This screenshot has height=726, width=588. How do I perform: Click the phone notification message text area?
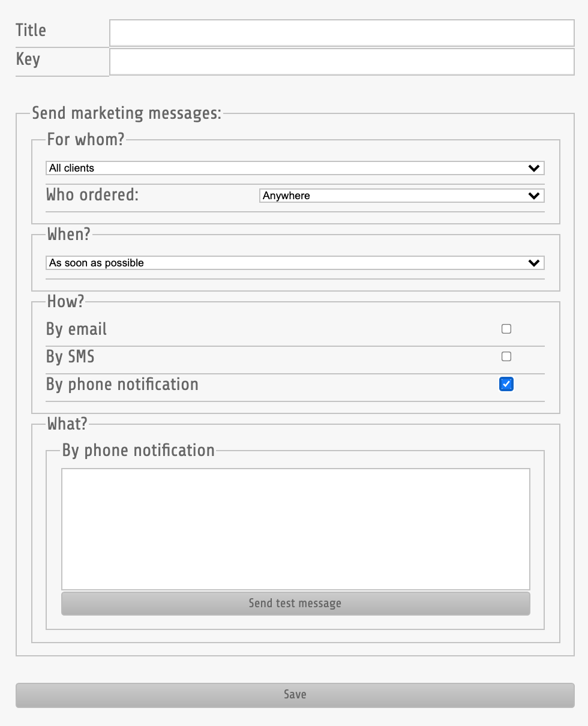point(296,529)
